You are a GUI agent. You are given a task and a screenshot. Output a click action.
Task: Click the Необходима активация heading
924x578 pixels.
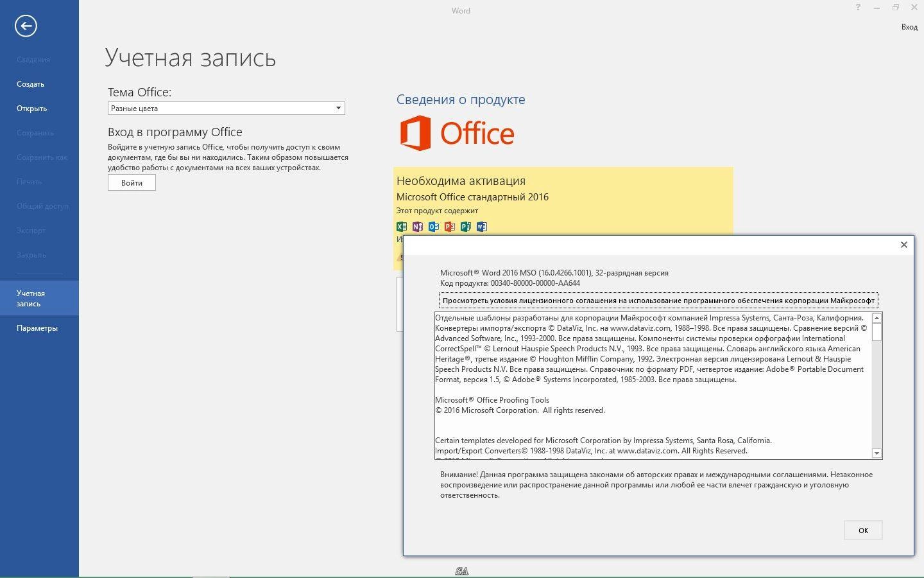point(461,181)
